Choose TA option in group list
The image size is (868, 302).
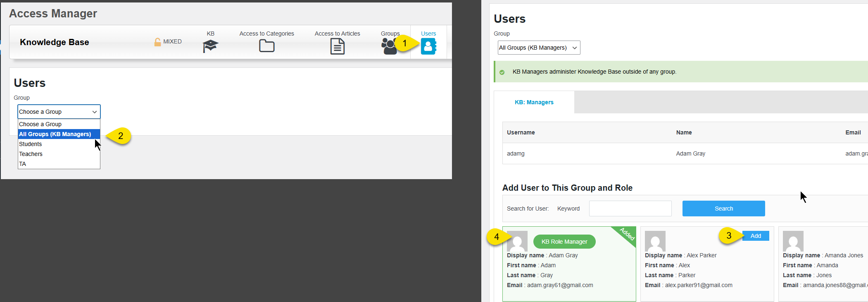click(x=23, y=164)
